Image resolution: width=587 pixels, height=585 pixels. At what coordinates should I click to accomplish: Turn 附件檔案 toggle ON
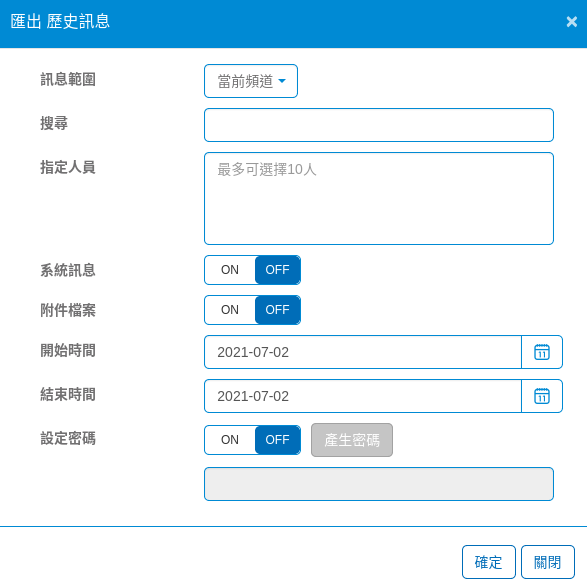point(230,310)
